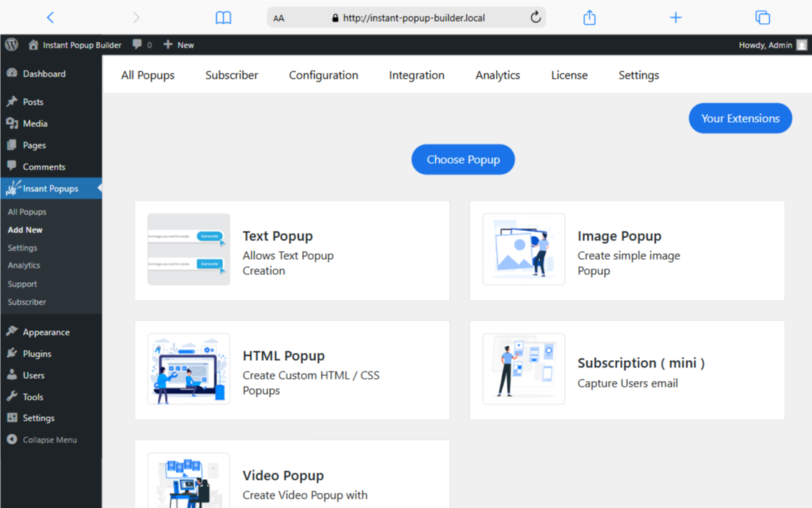The image size is (812, 508).
Task: Click the Pages icon in sidebar
Action: (12, 145)
